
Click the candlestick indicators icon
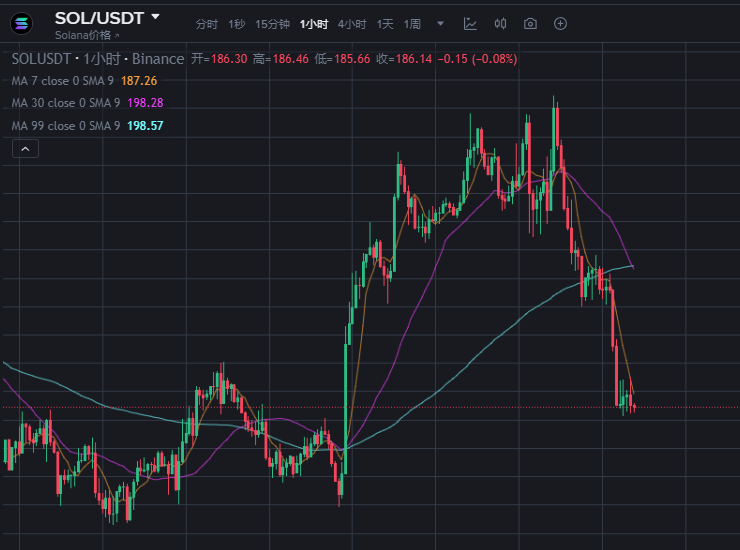tap(500, 23)
